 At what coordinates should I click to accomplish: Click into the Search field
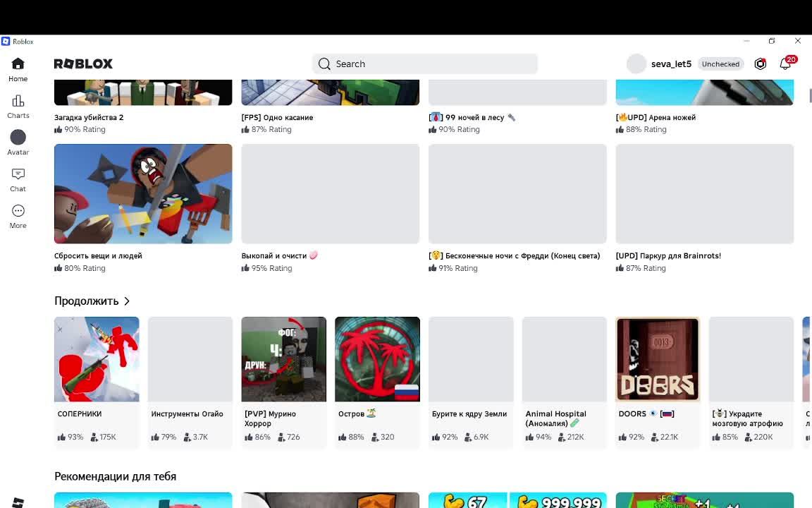click(x=424, y=64)
